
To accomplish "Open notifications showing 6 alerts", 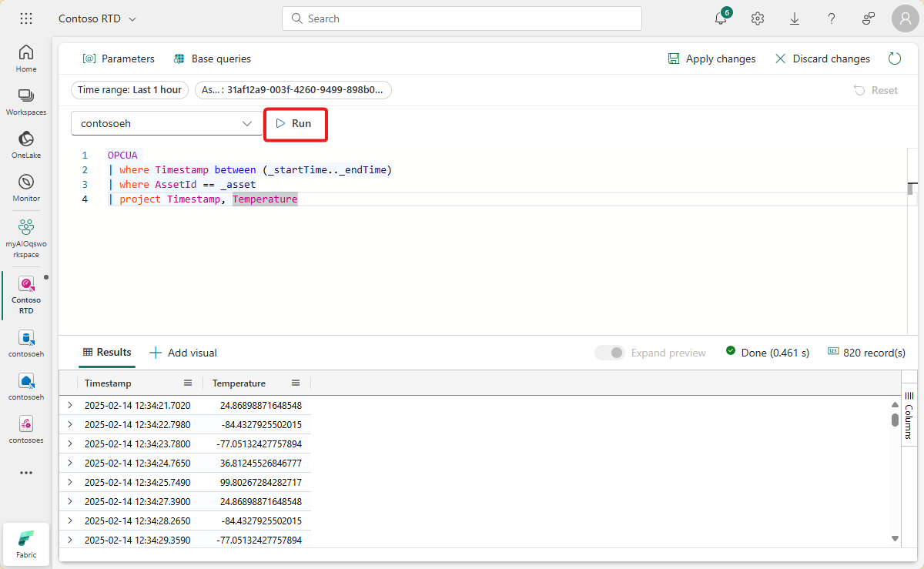I will click(x=720, y=18).
